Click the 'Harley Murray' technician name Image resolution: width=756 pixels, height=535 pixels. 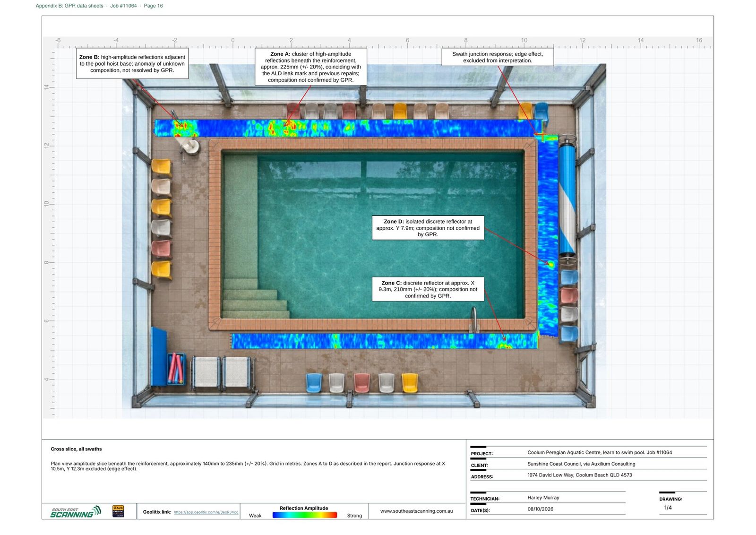(543, 498)
